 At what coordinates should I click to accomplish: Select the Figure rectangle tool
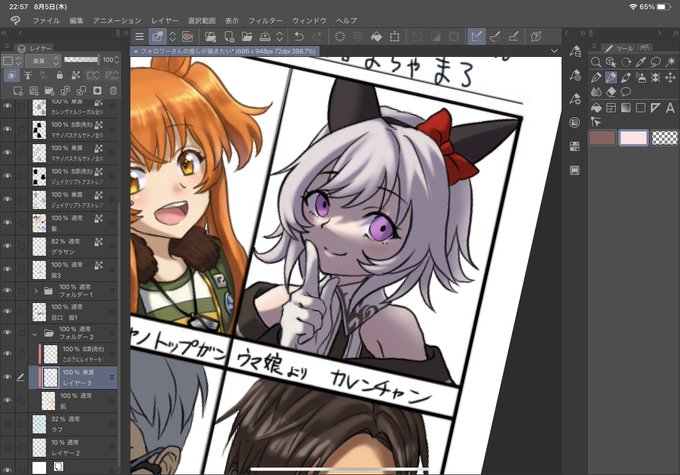click(641, 108)
